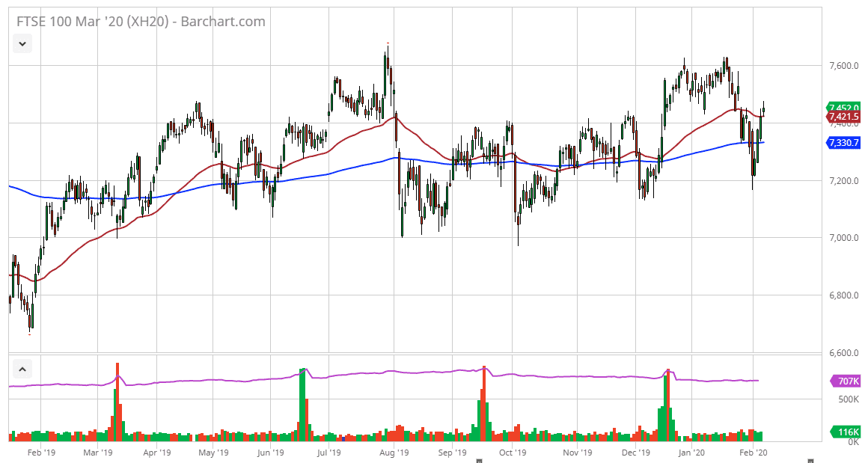Collapse the volume panel with its up chevron
This screenshot has width=868, height=463.
click(22, 370)
